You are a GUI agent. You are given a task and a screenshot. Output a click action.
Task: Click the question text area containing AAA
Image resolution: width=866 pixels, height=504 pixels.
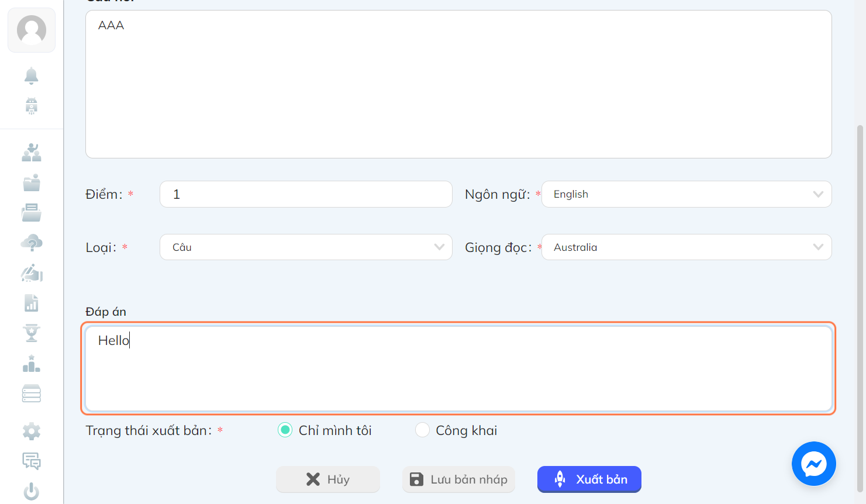458,84
